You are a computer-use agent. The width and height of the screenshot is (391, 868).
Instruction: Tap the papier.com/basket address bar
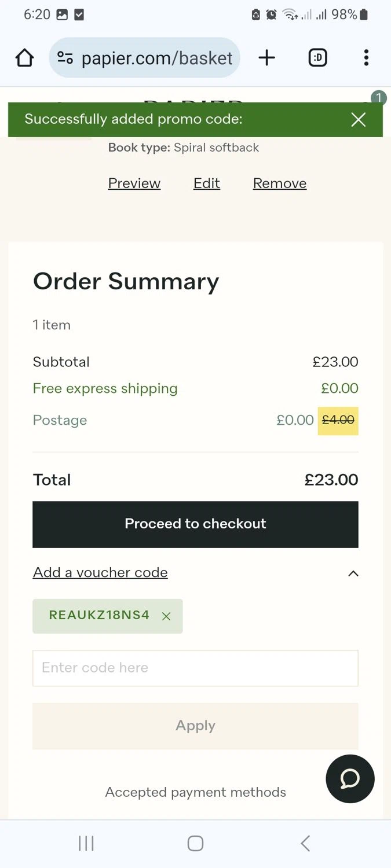[x=156, y=58]
